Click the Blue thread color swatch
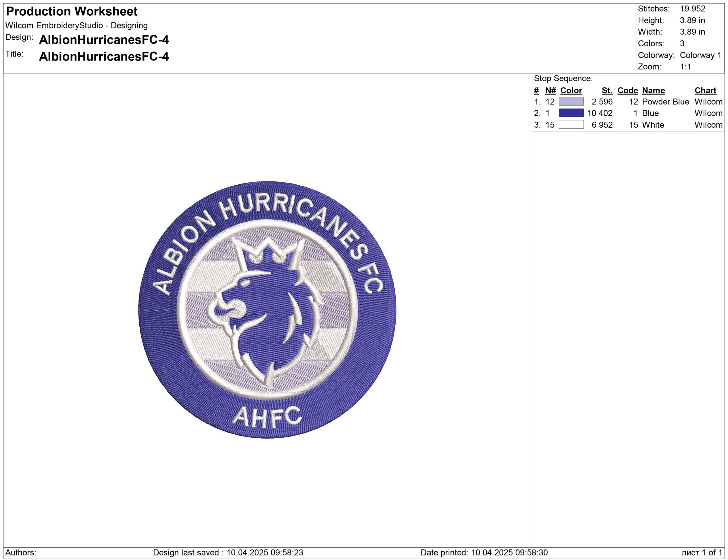Screen dimensions: 728x560 (571, 113)
